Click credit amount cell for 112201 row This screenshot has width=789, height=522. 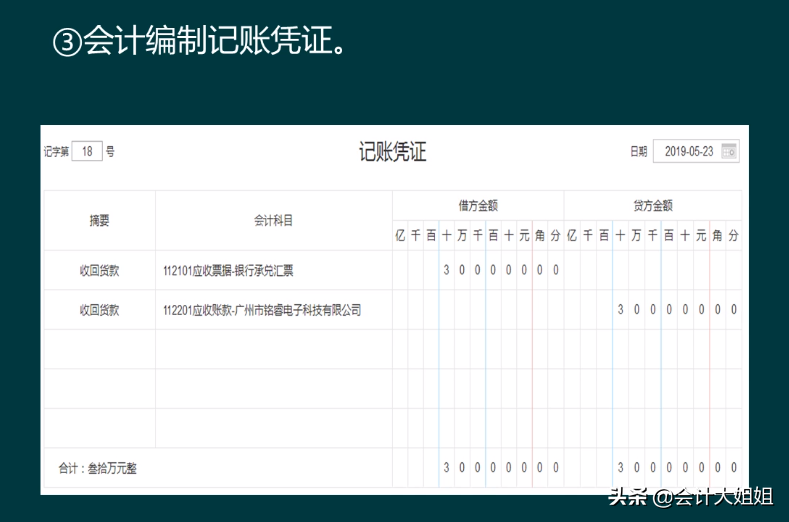(x=653, y=310)
